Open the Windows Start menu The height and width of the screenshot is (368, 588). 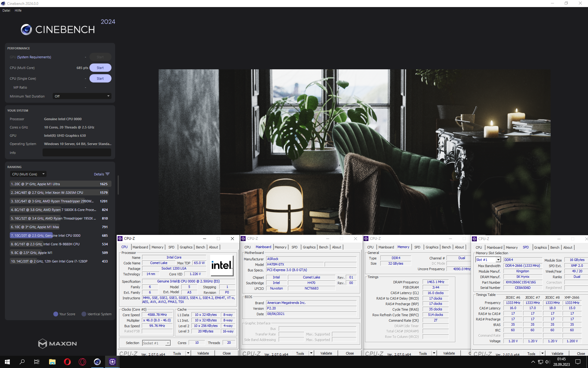coord(7,362)
